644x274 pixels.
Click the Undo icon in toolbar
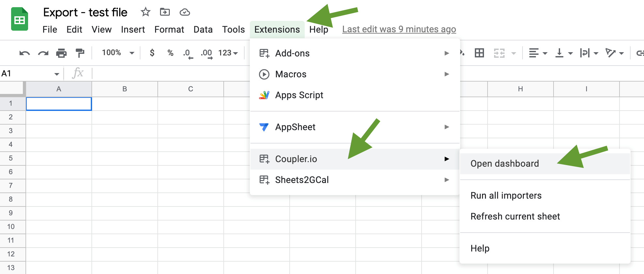(24, 53)
